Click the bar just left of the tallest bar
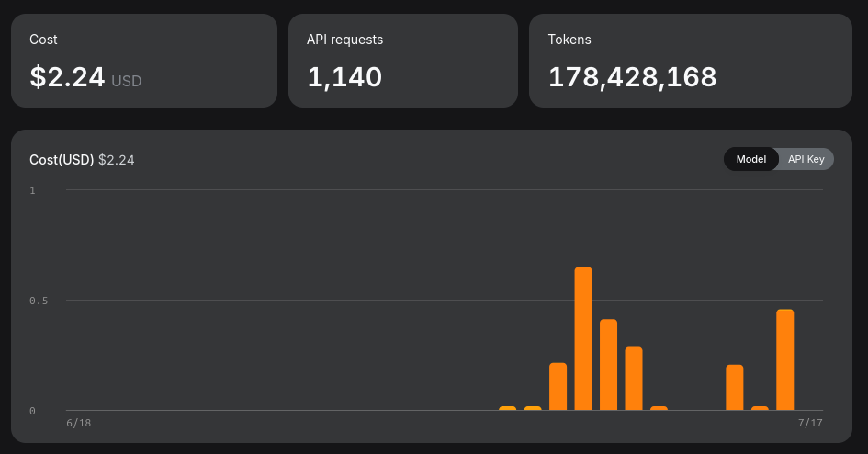This screenshot has width=868, height=454. (558, 387)
